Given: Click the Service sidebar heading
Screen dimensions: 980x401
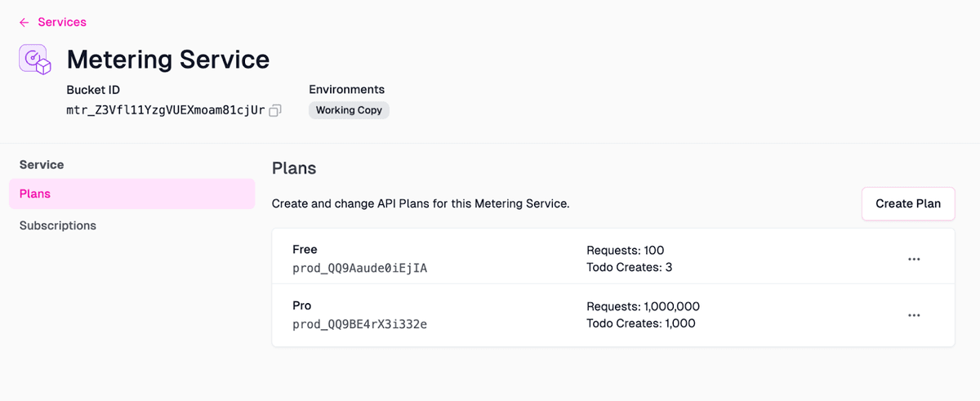Looking at the screenshot, I should coord(42,164).
